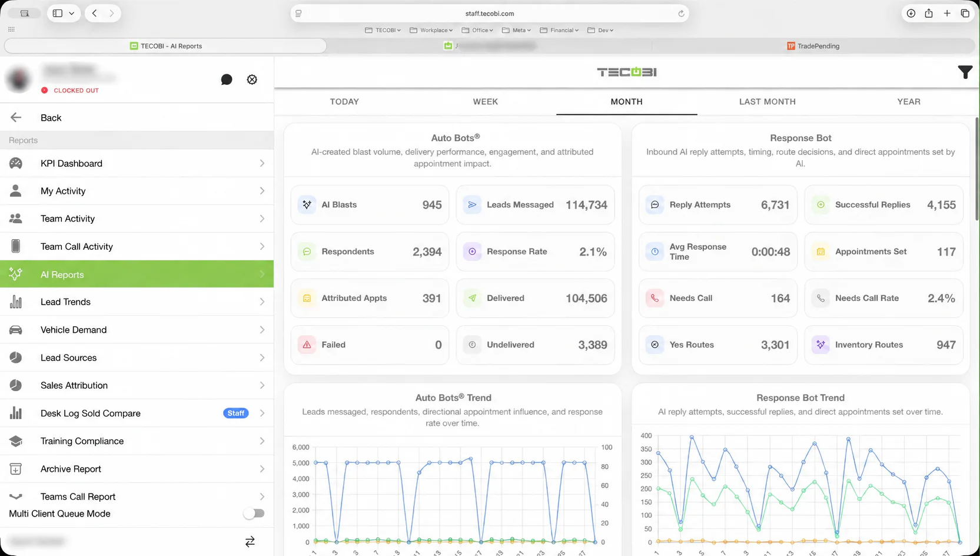Click the Staff badge on Desk Log
980x556 pixels.
236,413
